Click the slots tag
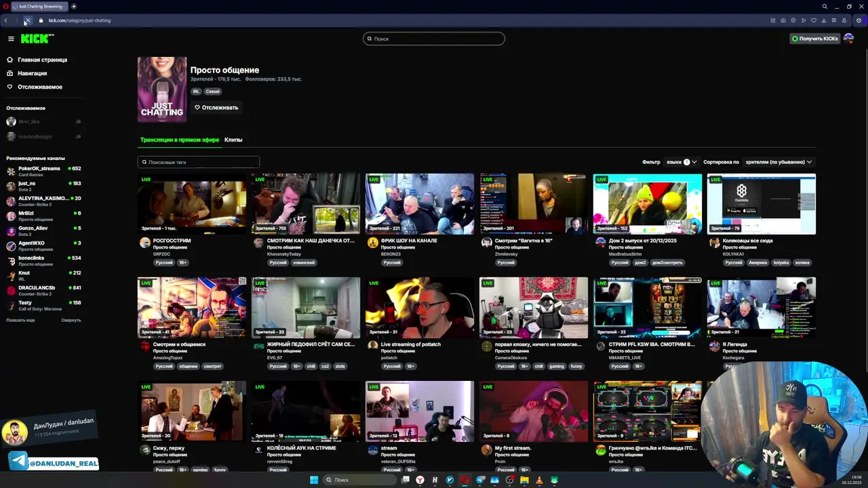This screenshot has height=488, width=868. click(340, 366)
